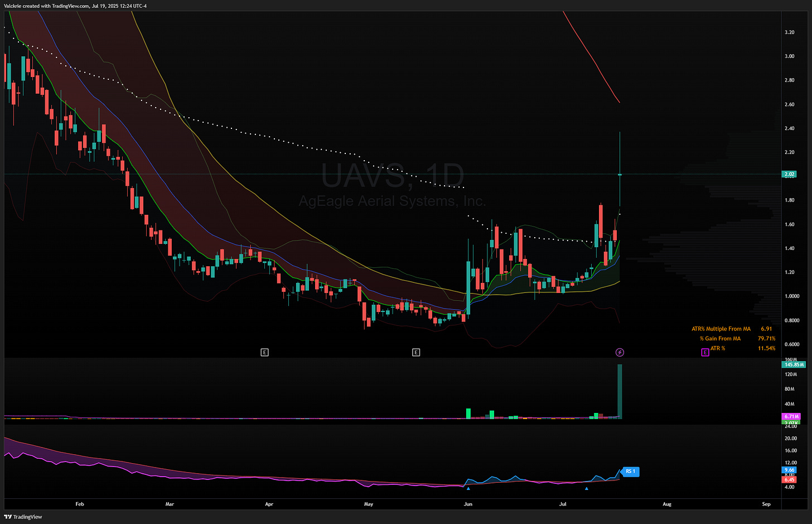Click the 40M volume axis label

(789, 404)
